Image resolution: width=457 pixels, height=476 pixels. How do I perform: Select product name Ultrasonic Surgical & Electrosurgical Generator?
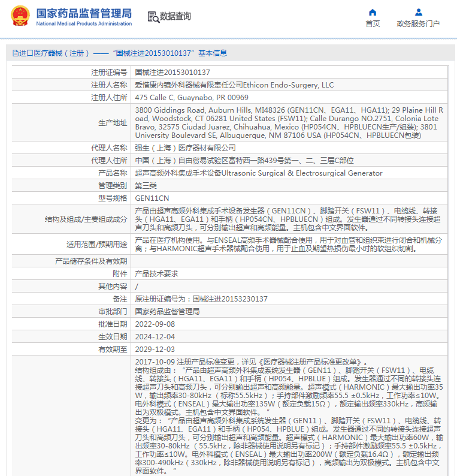[x=302, y=173]
